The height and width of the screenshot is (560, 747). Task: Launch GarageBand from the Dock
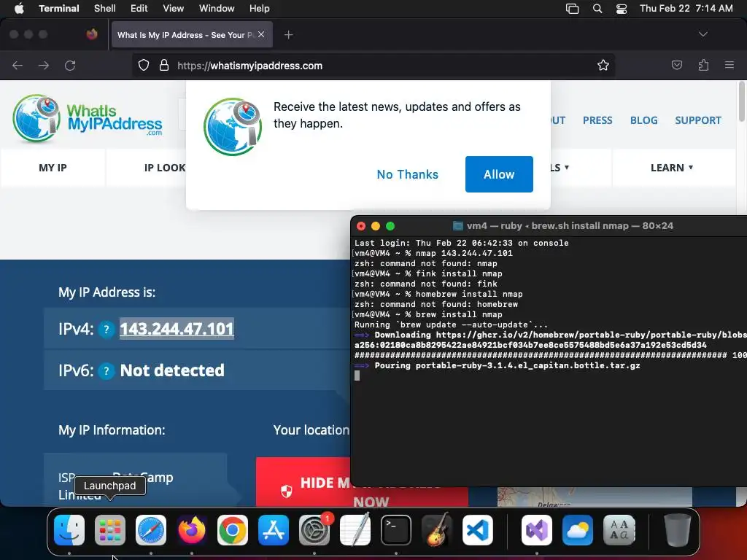pos(437,530)
